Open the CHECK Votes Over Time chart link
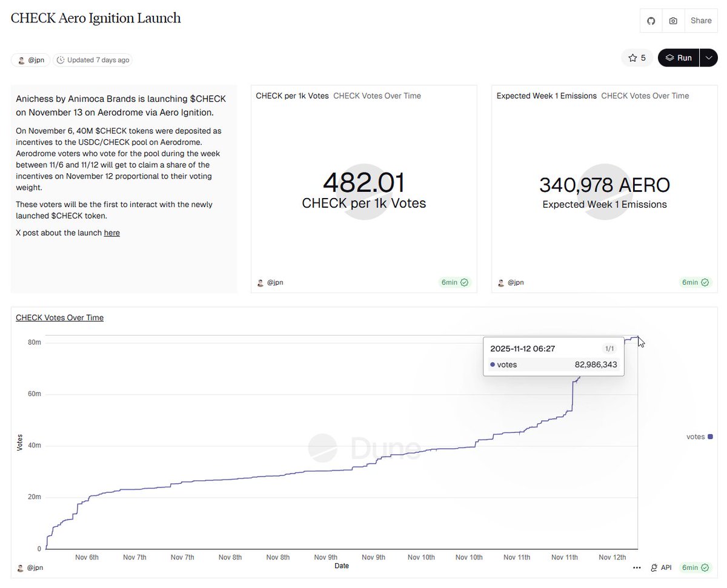 click(x=59, y=317)
